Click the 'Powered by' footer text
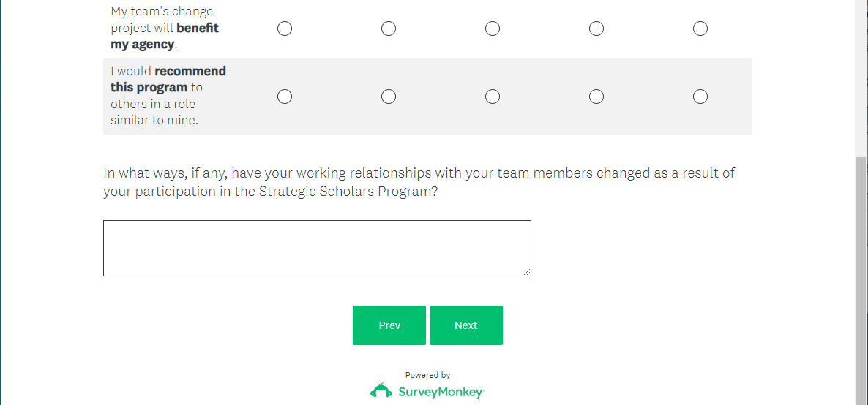This screenshot has width=868, height=405. 428,375
